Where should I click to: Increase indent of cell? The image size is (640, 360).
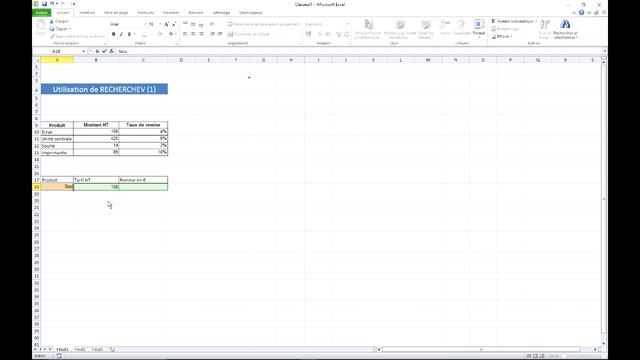220,34
